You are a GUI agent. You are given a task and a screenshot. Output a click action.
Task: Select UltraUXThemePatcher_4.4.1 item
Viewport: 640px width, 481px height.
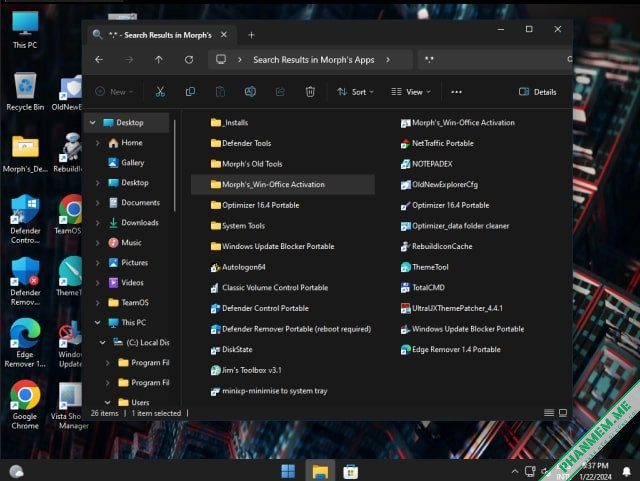451,308
